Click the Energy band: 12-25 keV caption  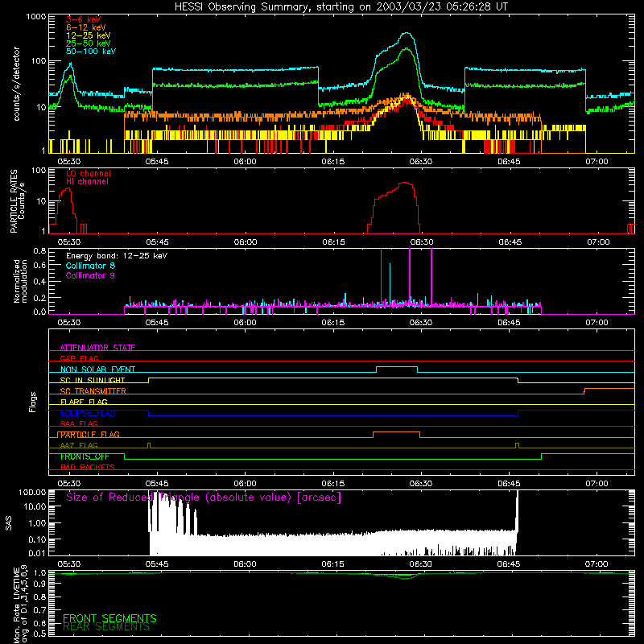[x=117, y=256]
